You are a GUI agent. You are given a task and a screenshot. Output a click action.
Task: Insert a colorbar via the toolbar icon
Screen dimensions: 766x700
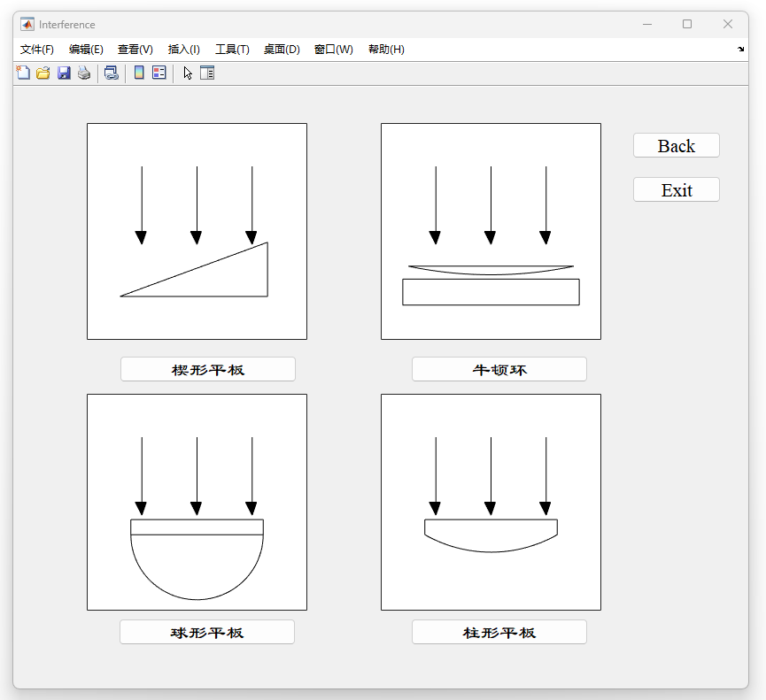click(x=139, y=73)
